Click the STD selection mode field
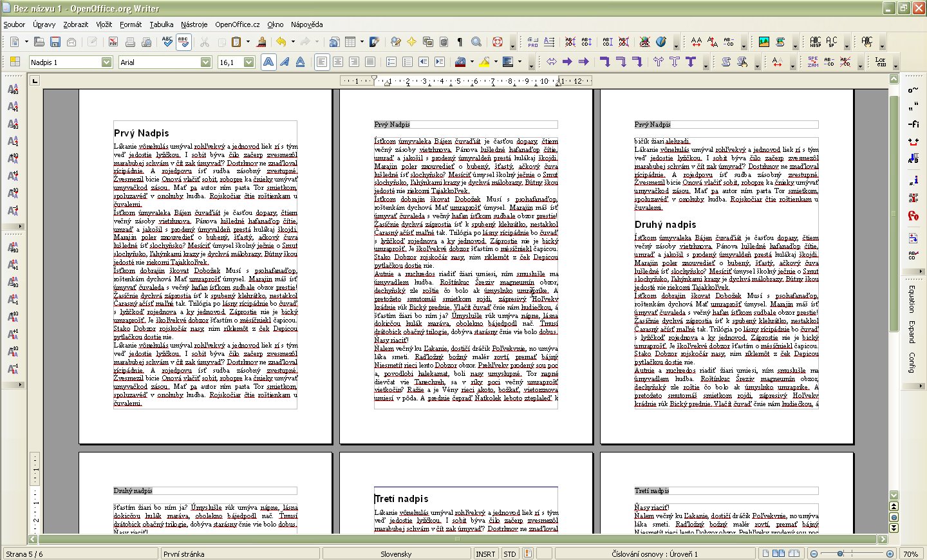 pyautogui.click(x=510, y=554)
